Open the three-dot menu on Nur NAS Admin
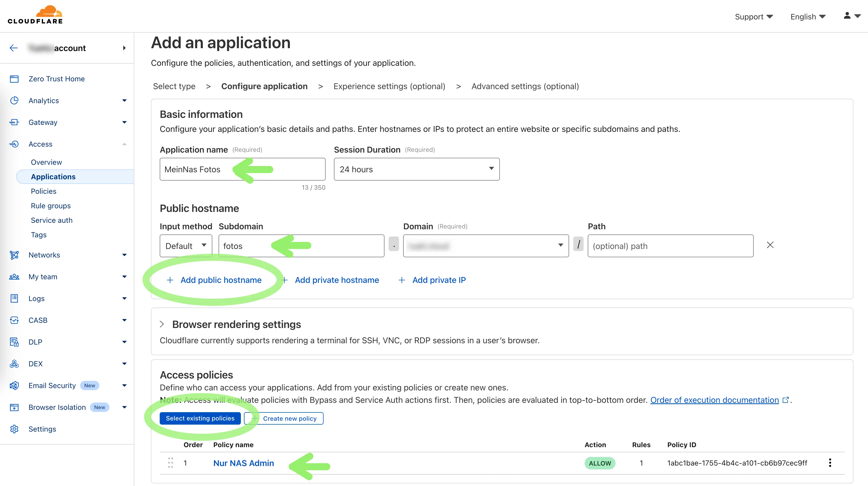Image resolution: width=868 pixels, height=486 pixels. tap(830, 463)
